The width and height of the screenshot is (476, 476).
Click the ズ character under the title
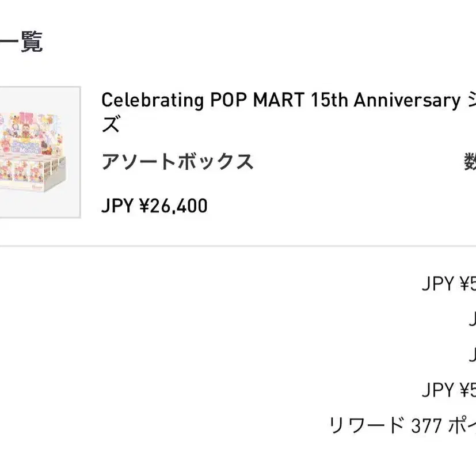[x=111, y=125]
